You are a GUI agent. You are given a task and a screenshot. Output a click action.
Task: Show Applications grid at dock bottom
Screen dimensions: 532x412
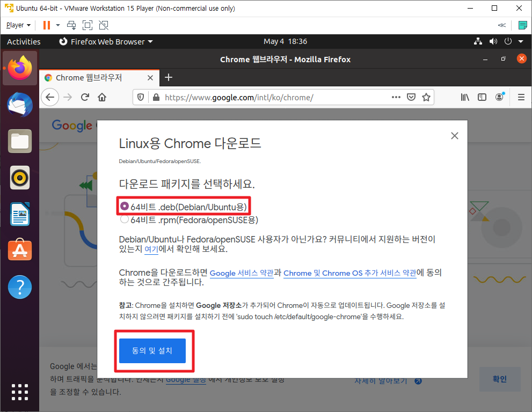click(20, 392)
